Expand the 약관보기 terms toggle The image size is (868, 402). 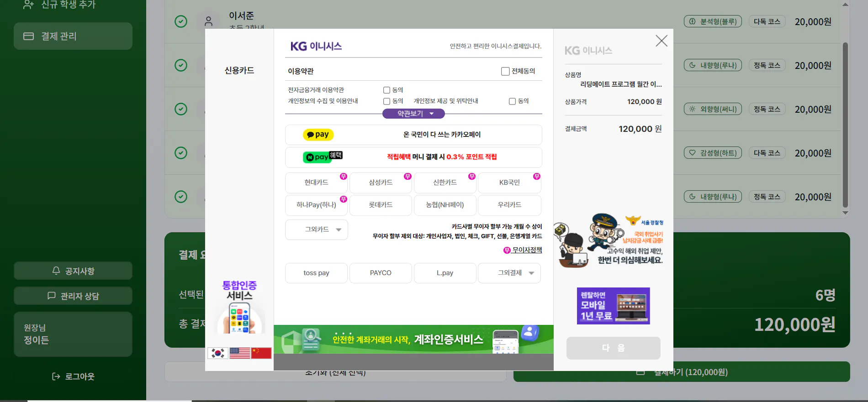tap(413, 114)
